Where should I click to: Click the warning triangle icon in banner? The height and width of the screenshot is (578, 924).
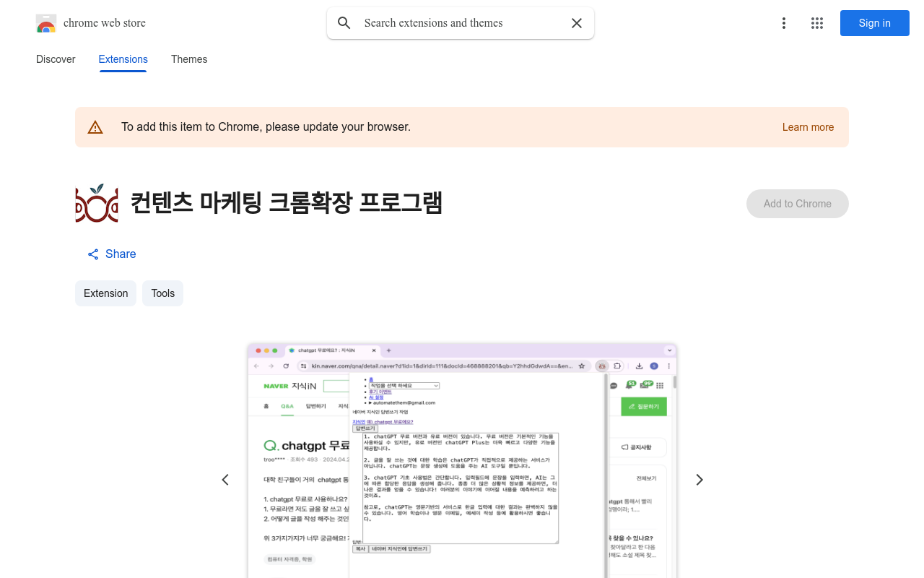click(95, 127)
